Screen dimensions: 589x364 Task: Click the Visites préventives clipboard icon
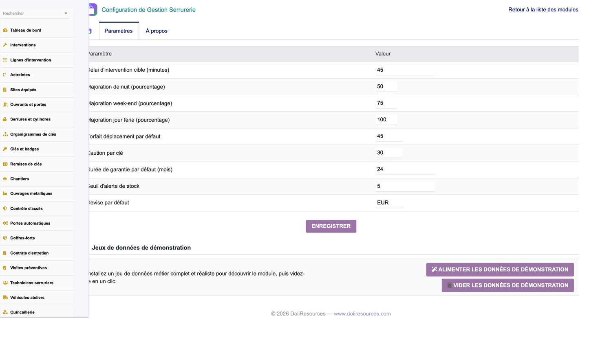[5, 268]
